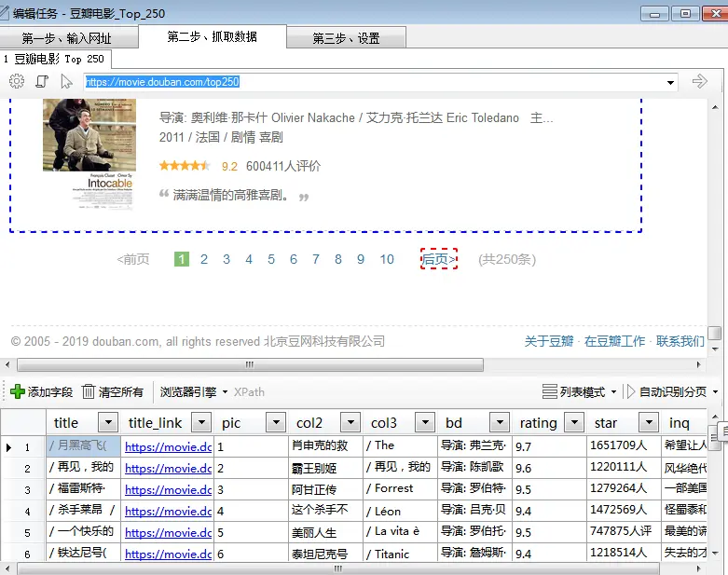The height and width of the screenshot is (575, 728).
Task: Expand auto-detect pagination dropdown arrow
Action: (715, 392)
